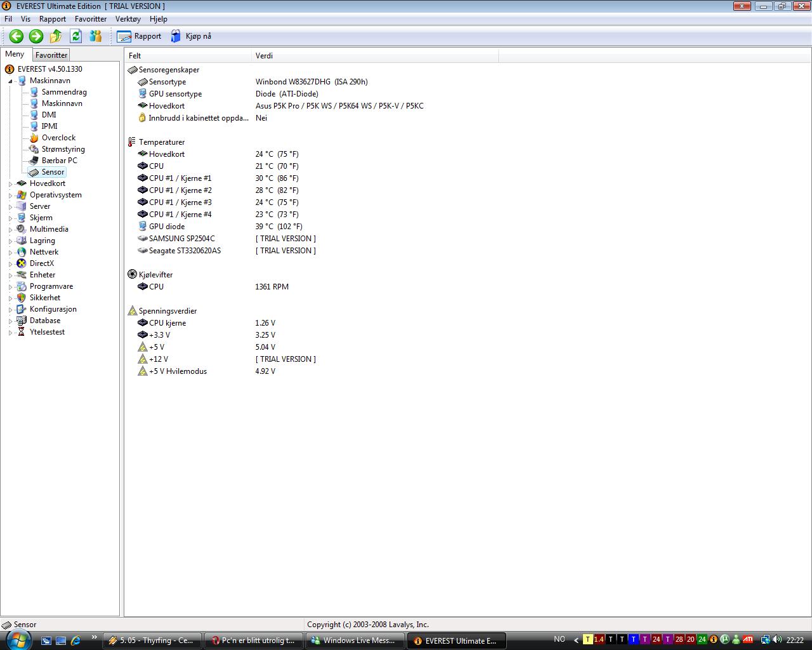Screen dimensions: 812x650
Task: Click the Felt column header
Action: pyautogui.click(x=188, y=56)
